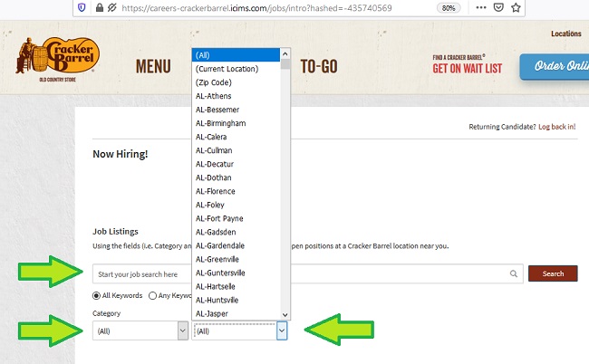Click the Log back in! link
Image resolution: width=589 pixels, height=364 pixels.
pos(556,127)
